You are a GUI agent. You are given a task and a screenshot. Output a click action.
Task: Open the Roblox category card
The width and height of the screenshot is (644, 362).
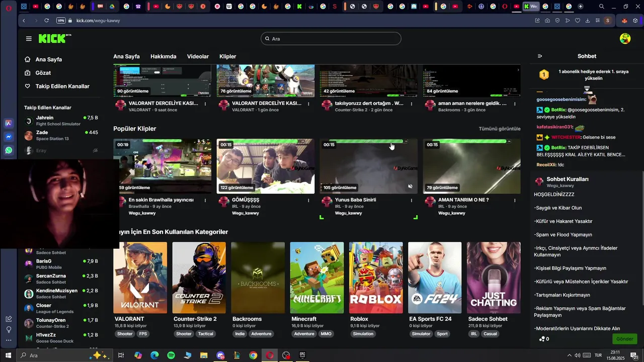[x=376, y=278]
